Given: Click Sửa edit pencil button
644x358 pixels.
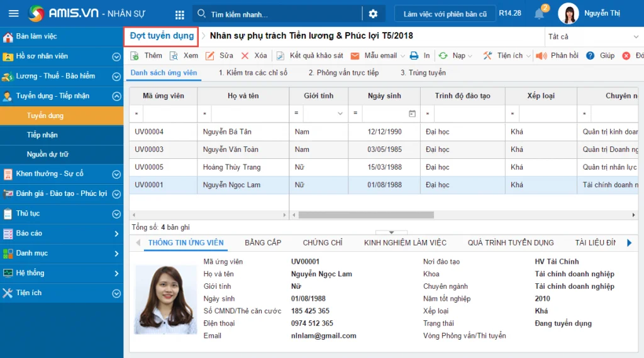Looking at the screenshot, I should pos(211,56).
